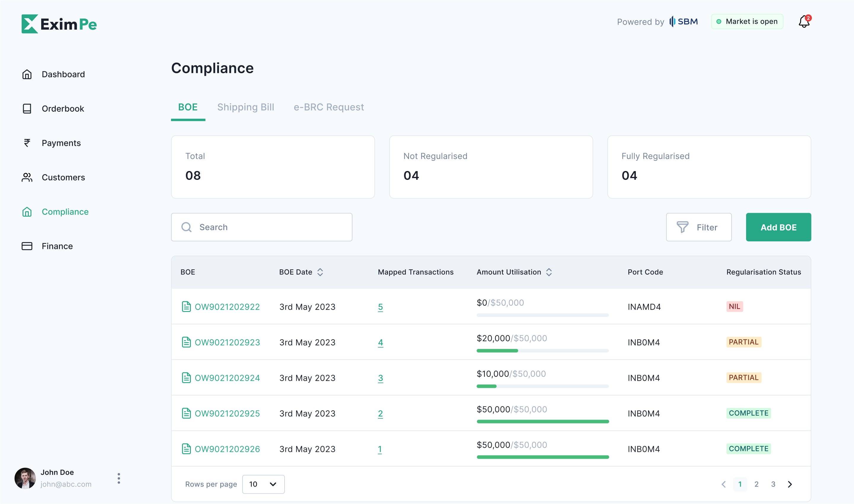Expand the Rows per page dropdown
This screenshot has width=854, height=504.
point(263,484)
